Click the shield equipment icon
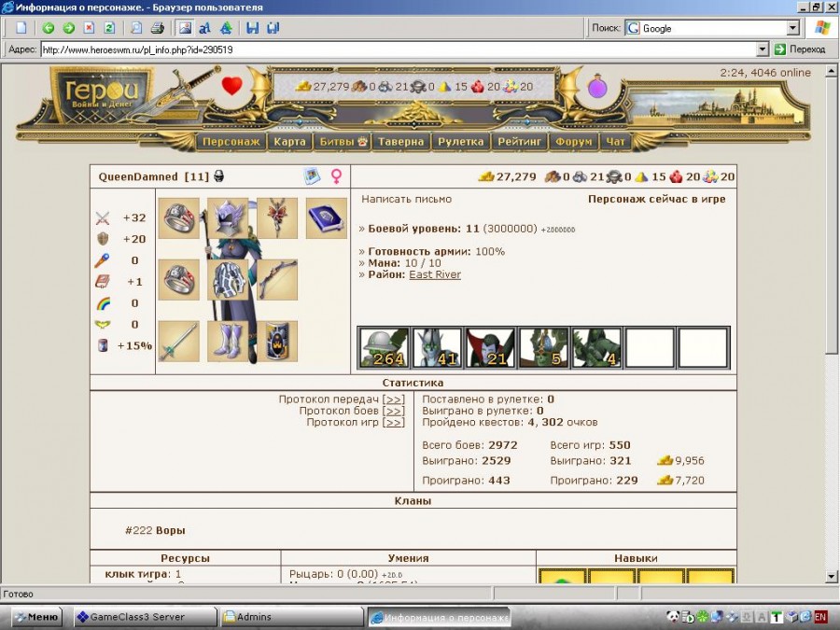The image size is (840, 630). click(277, 342)
